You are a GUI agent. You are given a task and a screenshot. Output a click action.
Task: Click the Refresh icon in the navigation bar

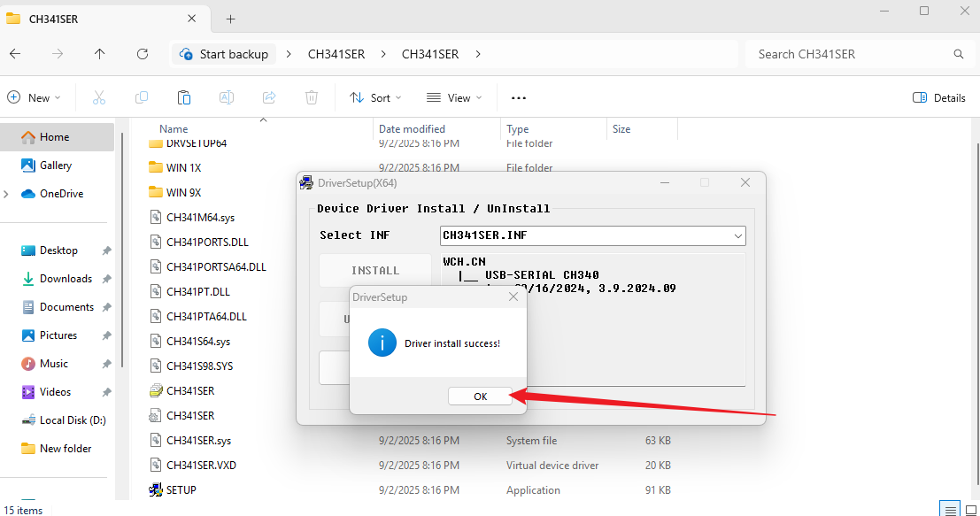143,54
